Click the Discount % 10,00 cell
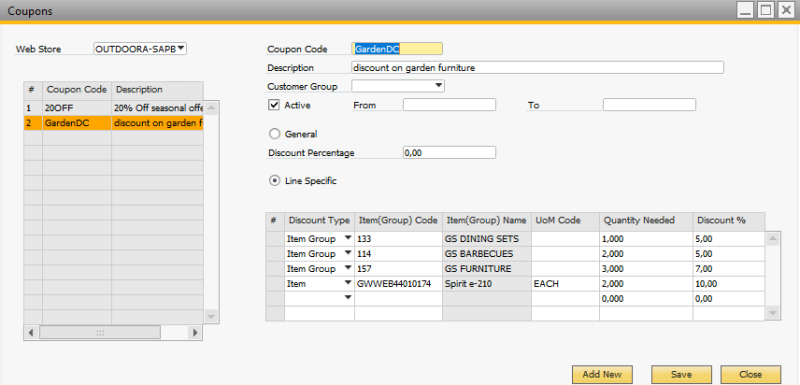 729,284
